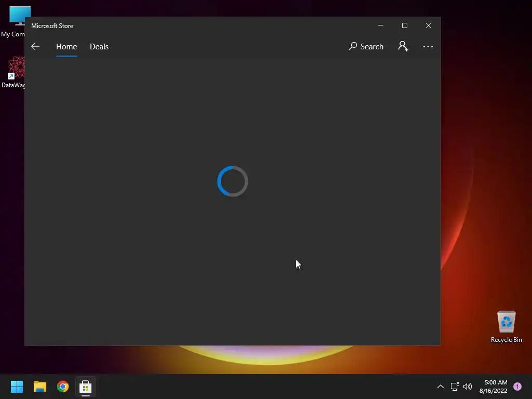This screenshot has width=532, height=399.
Task: Open the Deals tab
Action: (x=99, y=46)
